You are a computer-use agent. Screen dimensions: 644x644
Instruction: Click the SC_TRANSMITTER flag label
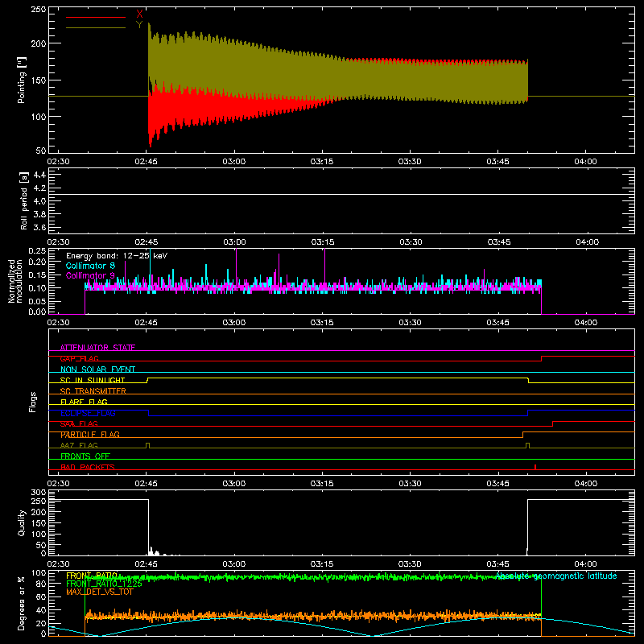(93, 391)
